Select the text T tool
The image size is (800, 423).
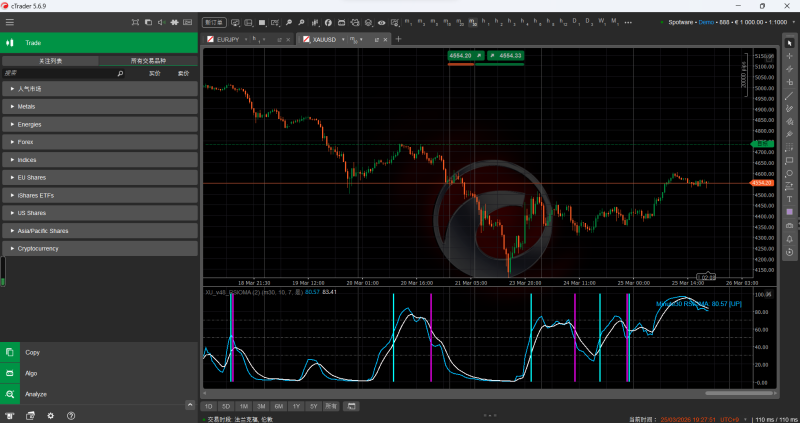[x=790, y=199]
